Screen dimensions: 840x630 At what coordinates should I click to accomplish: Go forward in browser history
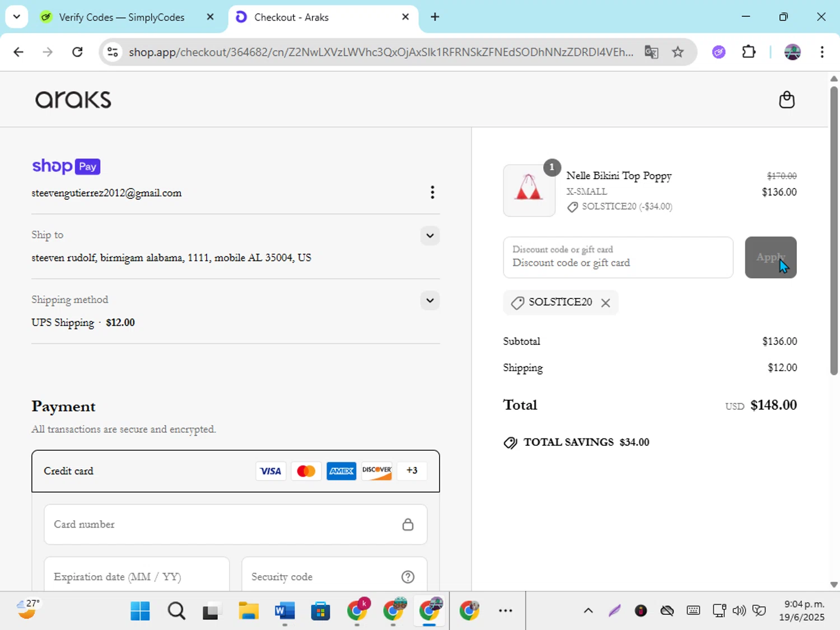(x=48, y=52)
